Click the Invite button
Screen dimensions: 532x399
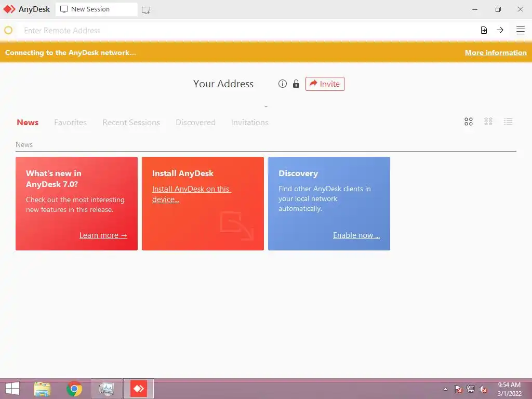325,84
